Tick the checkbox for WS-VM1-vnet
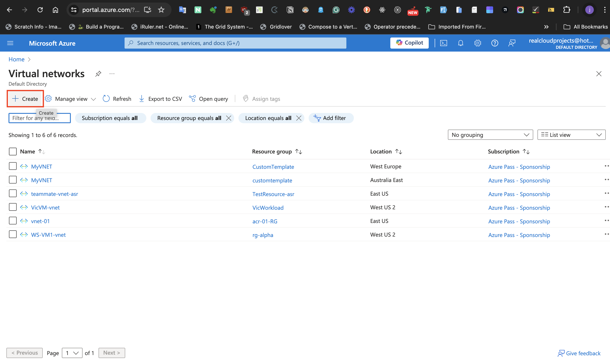 13,234
